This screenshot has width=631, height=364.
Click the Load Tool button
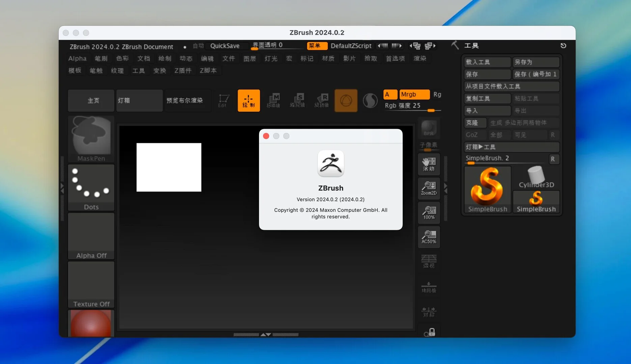(x=487, y=62)
